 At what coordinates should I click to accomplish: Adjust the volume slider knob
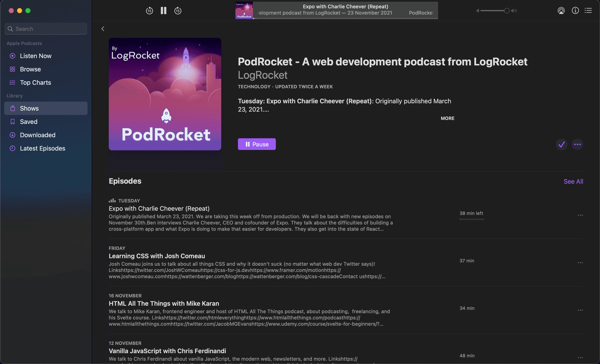pyautogui.click(x=506, y=11)
